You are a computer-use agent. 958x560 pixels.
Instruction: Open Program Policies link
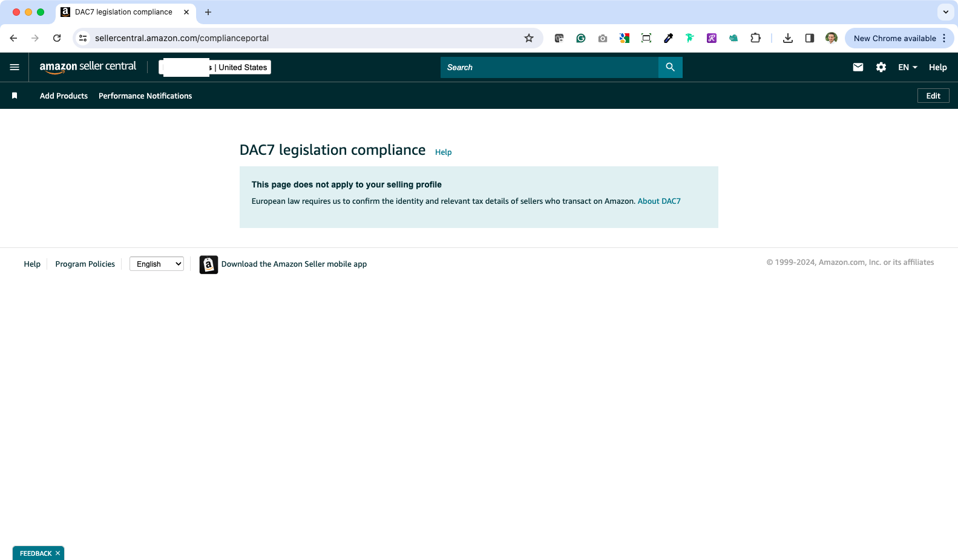point(85,264)
